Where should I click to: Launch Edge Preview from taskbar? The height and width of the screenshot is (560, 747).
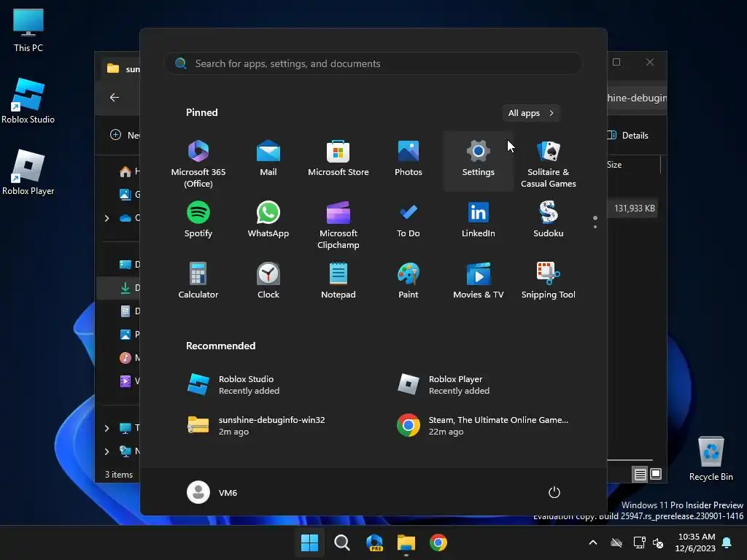point(374,542)
